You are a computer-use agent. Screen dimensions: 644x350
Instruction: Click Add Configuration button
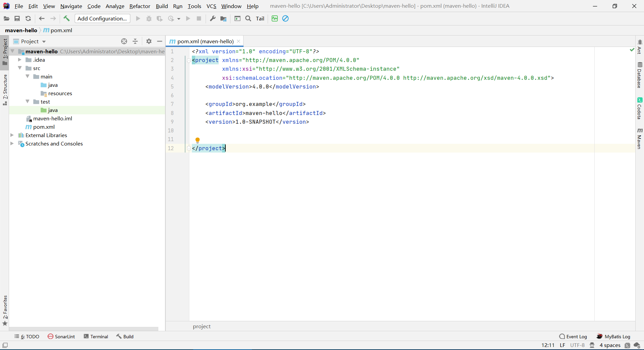tap(102, 19)
